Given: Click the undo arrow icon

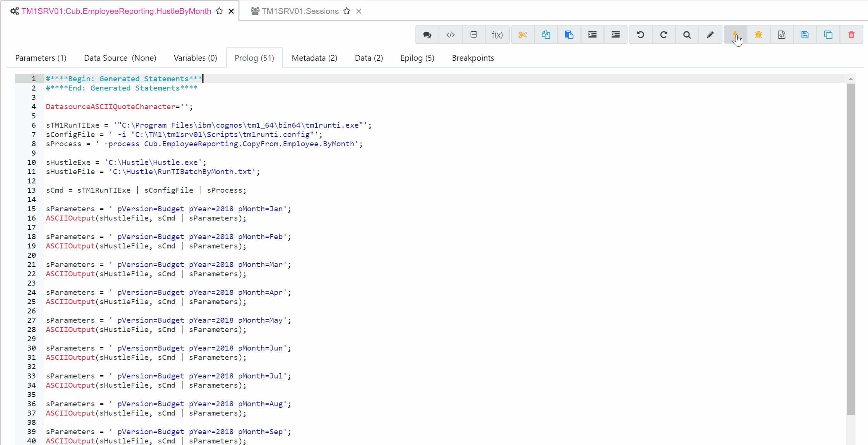Looking at the screenshot, I should (640, 35).
